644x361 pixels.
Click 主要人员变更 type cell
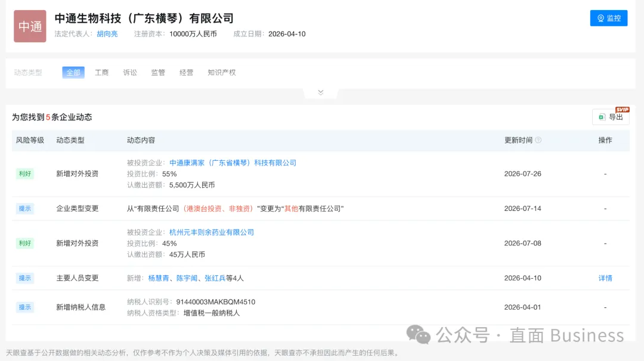click(x=77, y=278)
